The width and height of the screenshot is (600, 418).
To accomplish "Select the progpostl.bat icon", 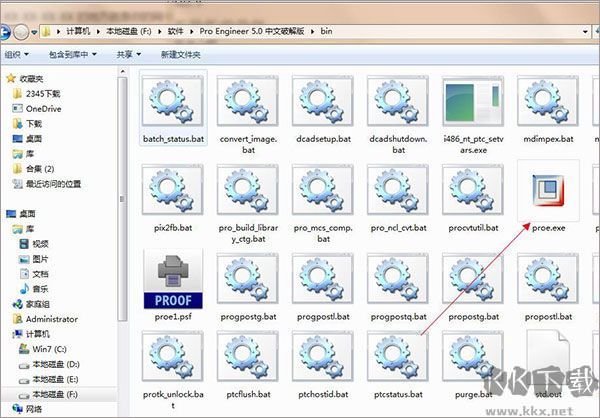I will click(323, 278).
